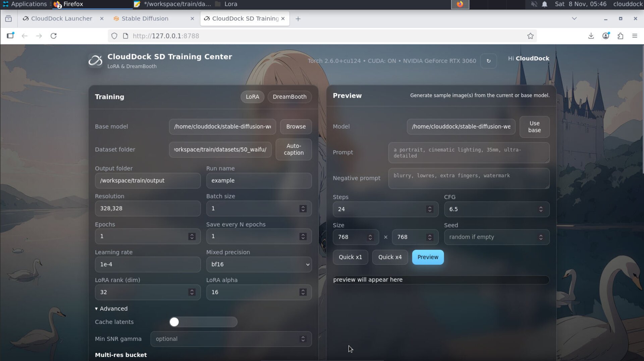Open the Firefox extensions icon

620,36
